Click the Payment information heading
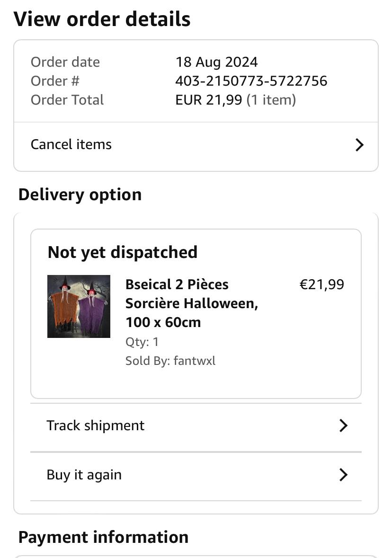 [103, 537]
